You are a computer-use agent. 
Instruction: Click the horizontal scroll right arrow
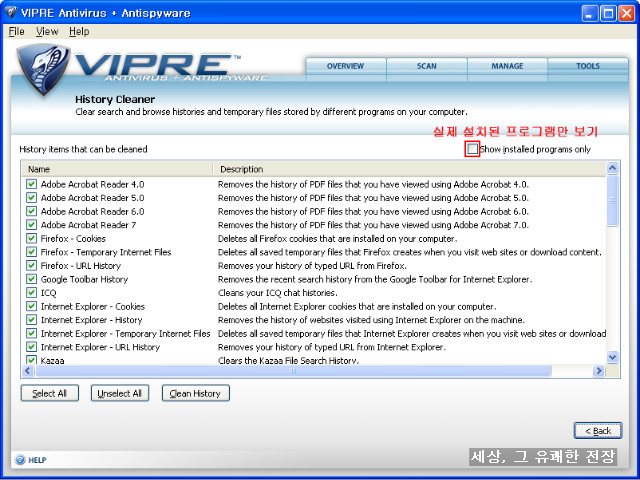(x=599, y=371)
